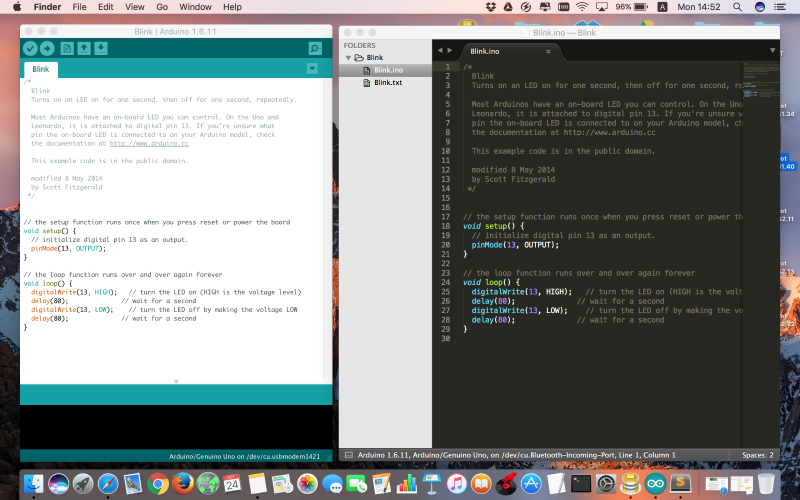Open the http://www.arduino.cc link in Arduino editor

pos(149,143)
